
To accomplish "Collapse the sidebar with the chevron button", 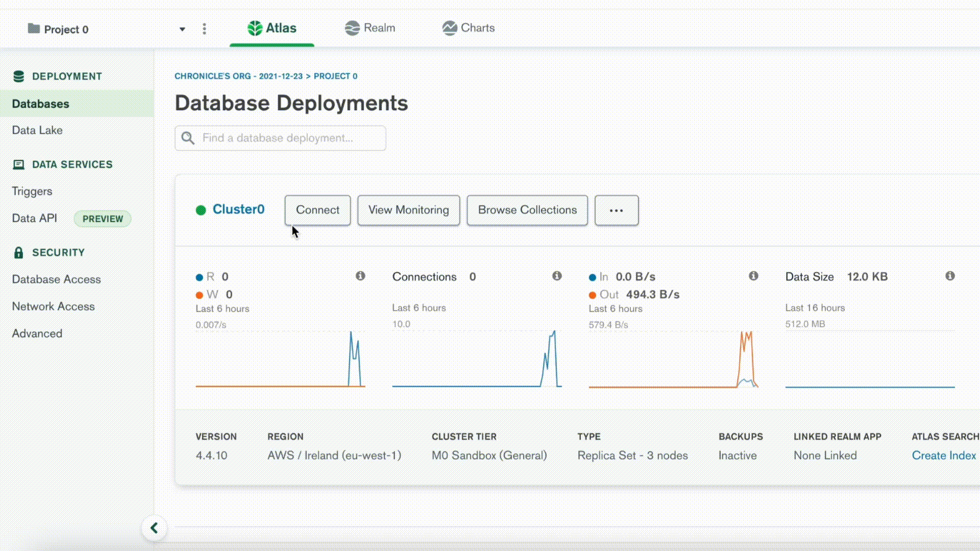I will (154, 528).
